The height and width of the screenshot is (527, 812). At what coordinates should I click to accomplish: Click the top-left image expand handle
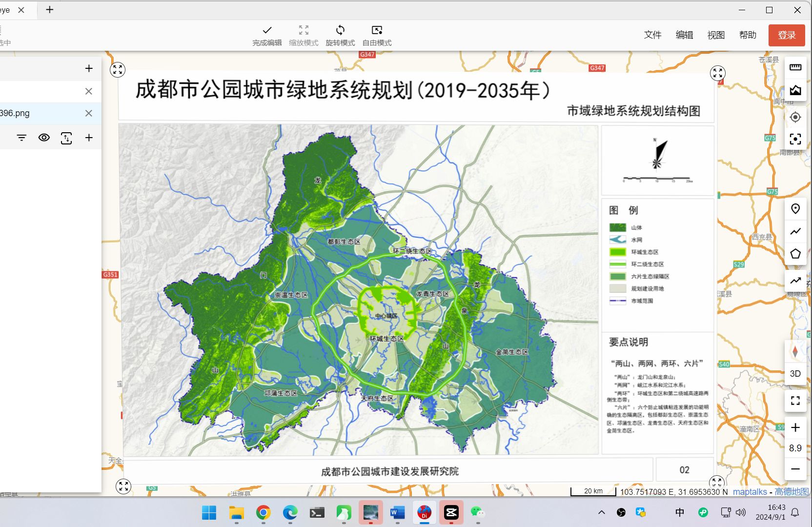point(117,70)
